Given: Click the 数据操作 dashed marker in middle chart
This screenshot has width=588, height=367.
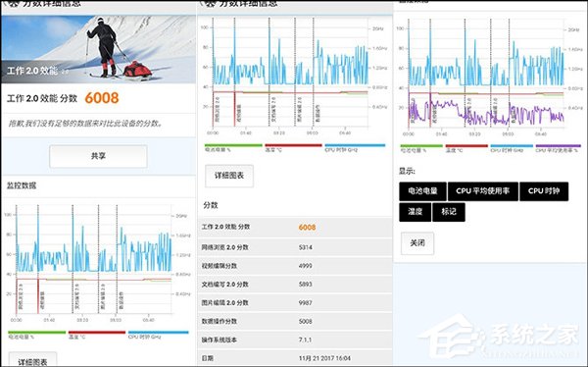Looking at the screenshot, I should coord(314,72).
